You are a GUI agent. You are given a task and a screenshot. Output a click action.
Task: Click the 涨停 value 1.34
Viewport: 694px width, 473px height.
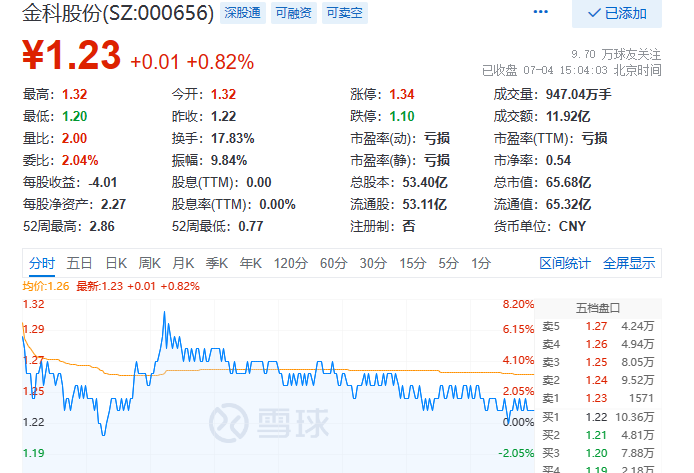401,94
